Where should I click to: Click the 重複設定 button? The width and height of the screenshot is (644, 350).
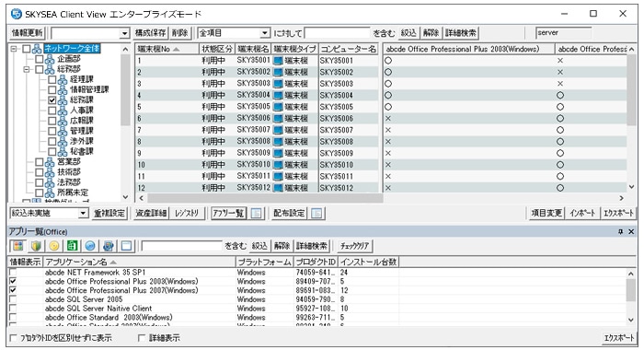click(109, 213)
